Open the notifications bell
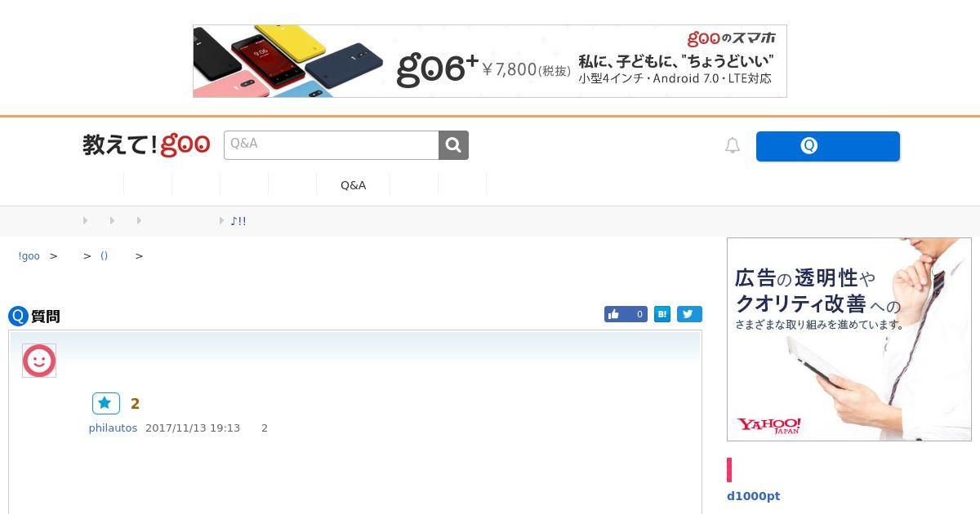This screenshot has height=514, width=980. [733, 146]
